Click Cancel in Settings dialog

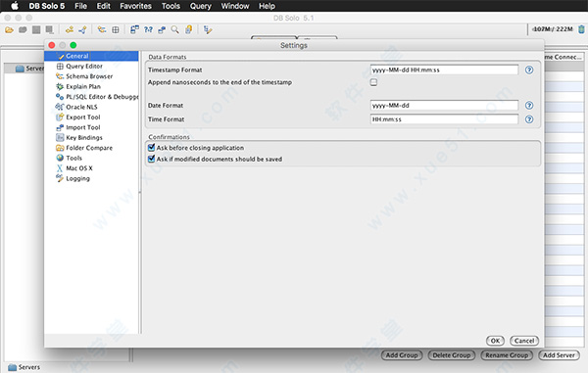[x=524, y=341]
